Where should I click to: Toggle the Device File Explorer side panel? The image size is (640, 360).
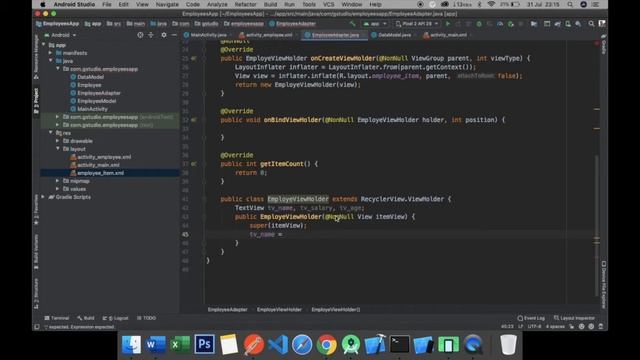pyautogui.click(x=604, y=284)
